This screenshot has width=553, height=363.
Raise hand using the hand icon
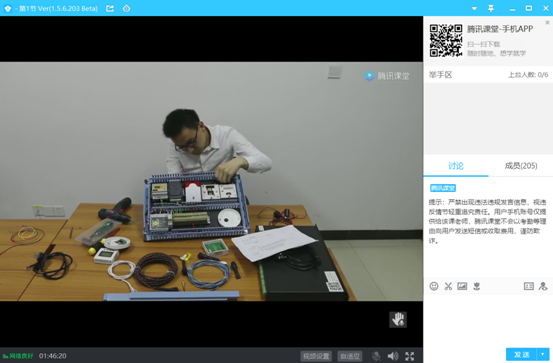(x=398, y=320)
